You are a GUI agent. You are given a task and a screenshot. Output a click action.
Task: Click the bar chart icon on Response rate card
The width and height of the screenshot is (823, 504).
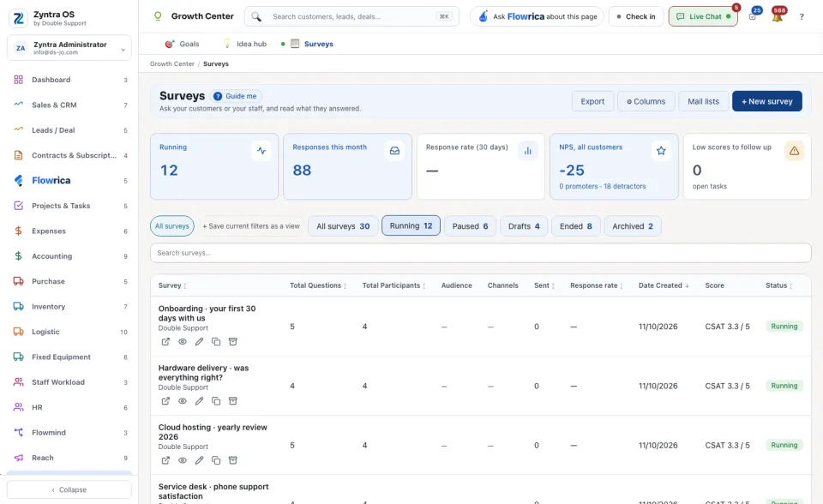(x=528, y=151)
